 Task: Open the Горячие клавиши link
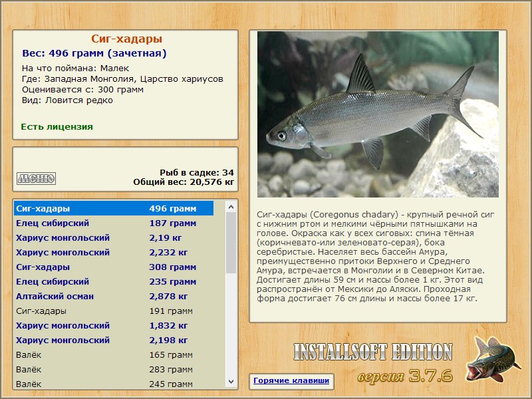pyautogui.click(x=291, y=380)
